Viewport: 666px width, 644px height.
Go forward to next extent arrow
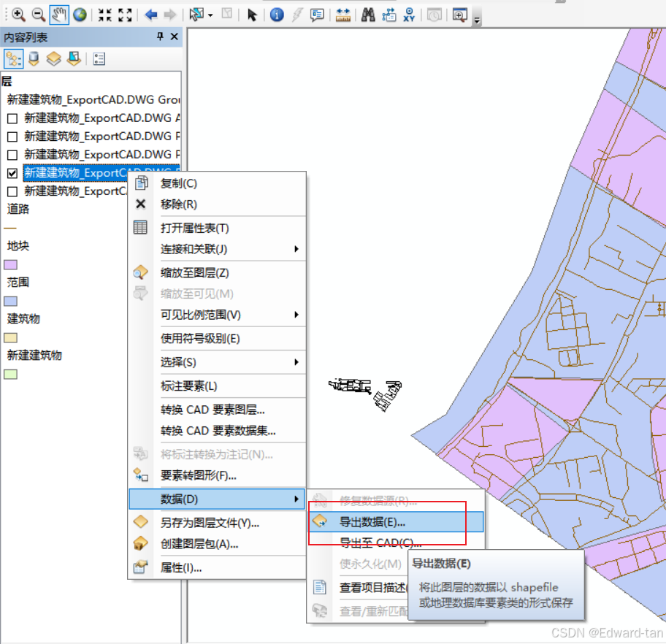170,15
